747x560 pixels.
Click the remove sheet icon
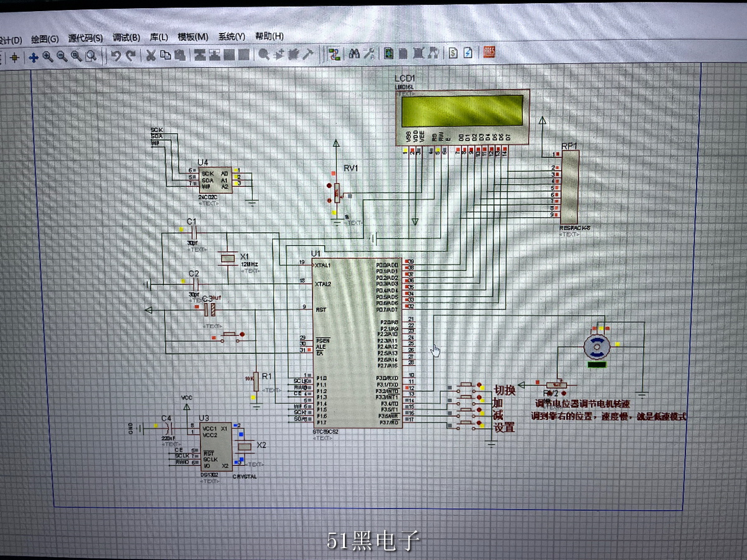click(418, 54)
